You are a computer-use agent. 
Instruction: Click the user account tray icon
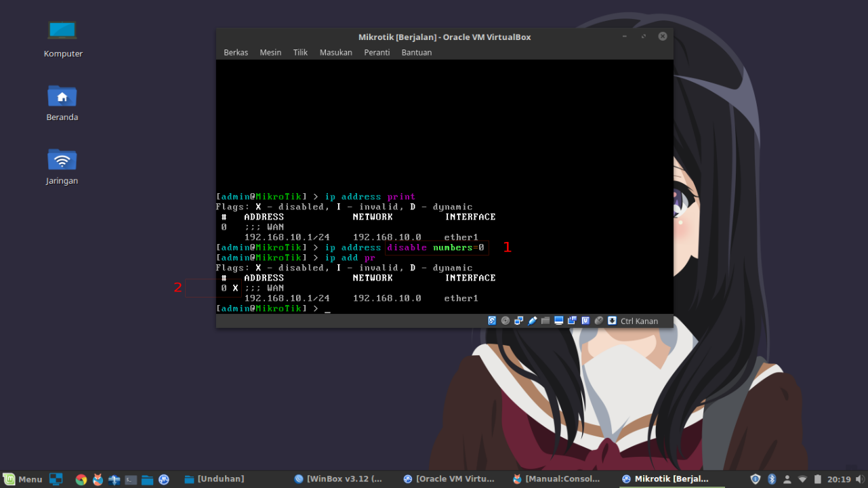coord(787,479)
